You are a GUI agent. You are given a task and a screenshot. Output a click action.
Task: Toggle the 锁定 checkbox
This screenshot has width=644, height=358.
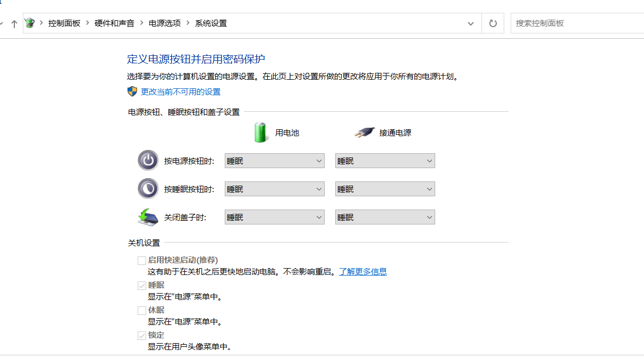(142, 335)
